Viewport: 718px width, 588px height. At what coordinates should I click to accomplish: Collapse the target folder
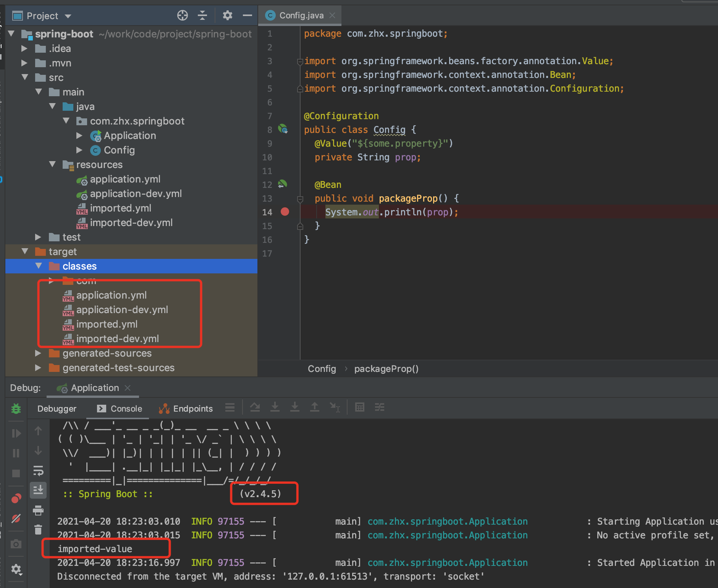tap(25, 251)
